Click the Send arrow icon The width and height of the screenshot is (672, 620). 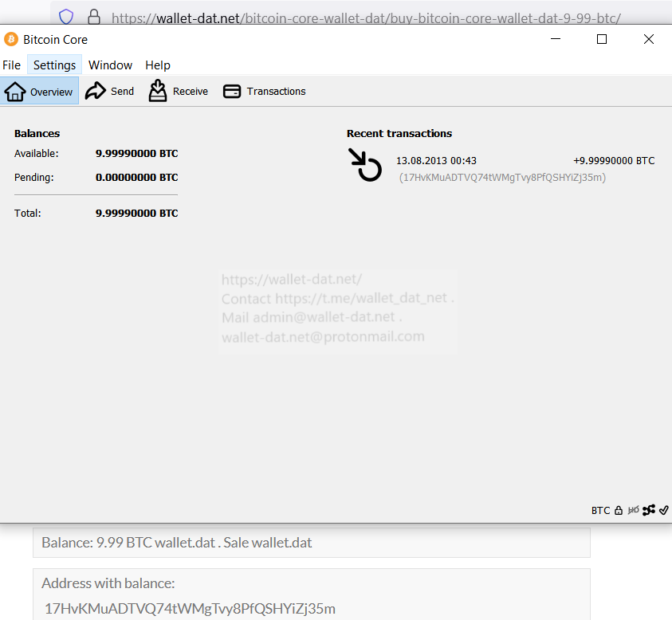pos(96,91)
